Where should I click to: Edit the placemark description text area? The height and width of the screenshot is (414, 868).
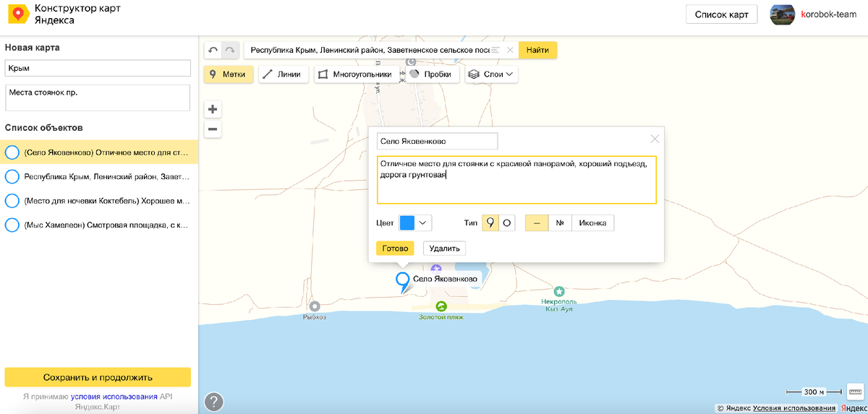(516, 180)
